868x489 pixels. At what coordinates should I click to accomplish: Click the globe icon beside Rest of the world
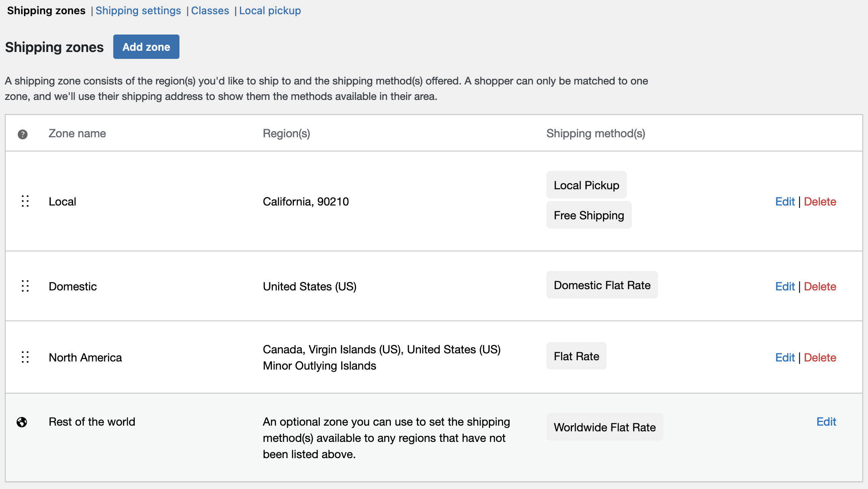point(22,422)
